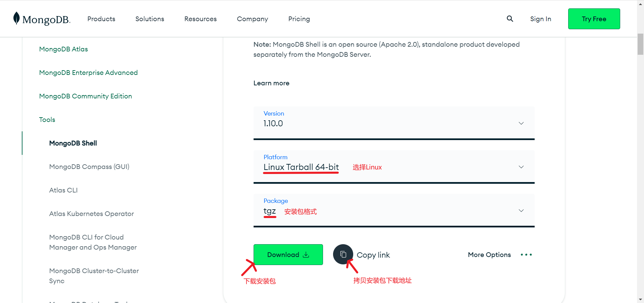Select Atlas CLI in the sidebar

click(63, 190)
